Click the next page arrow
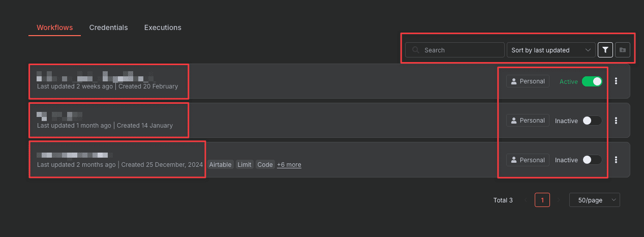644x237 pixels. click(x=559, y=200)
